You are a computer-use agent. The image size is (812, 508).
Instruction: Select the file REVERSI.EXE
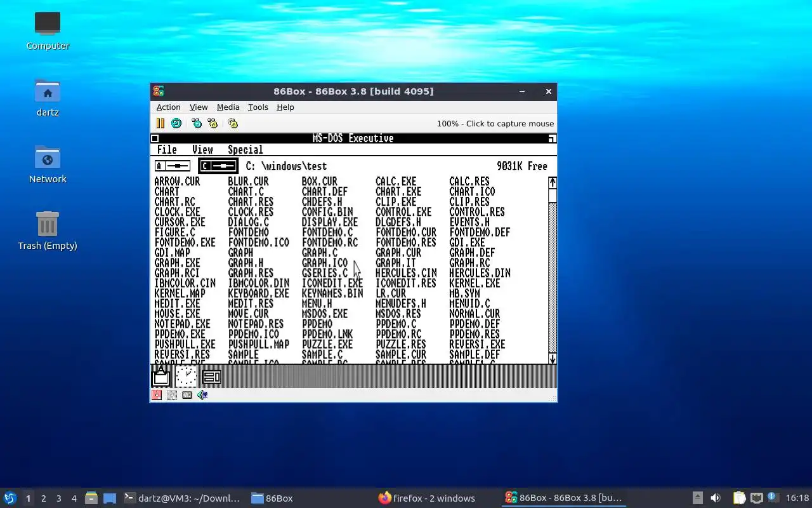tap(477, 344)
